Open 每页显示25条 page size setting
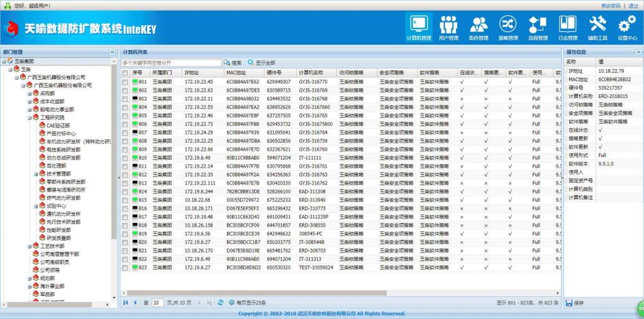Image resolution: width=644 pixels, height=319 pixels. pos(247,303)
